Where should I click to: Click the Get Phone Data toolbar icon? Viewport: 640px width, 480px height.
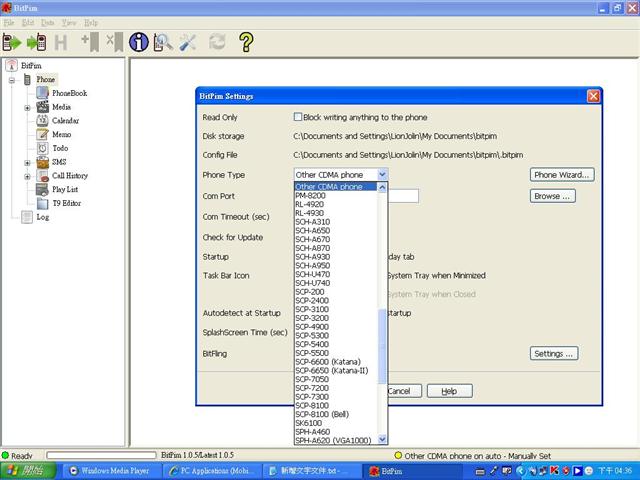[x=12, y=42]
